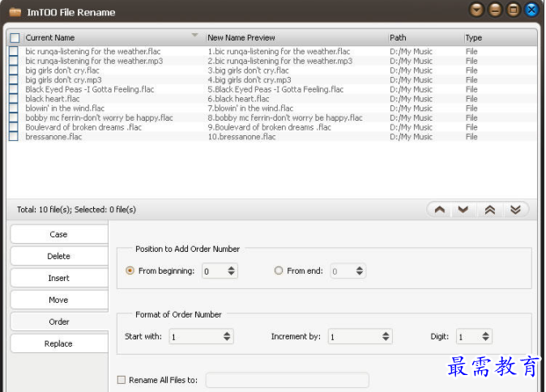Screen dimensions: 546x392
Task: Check the box for Boulevard of broken dreams .flac
Action: pyautogui.click(x=14, y=126)
